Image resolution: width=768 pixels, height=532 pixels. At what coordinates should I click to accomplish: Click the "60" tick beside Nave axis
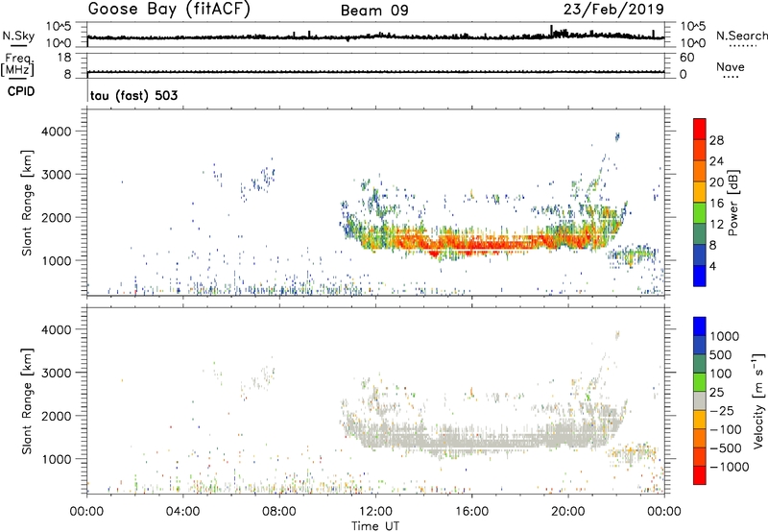(x=686, y=58)
